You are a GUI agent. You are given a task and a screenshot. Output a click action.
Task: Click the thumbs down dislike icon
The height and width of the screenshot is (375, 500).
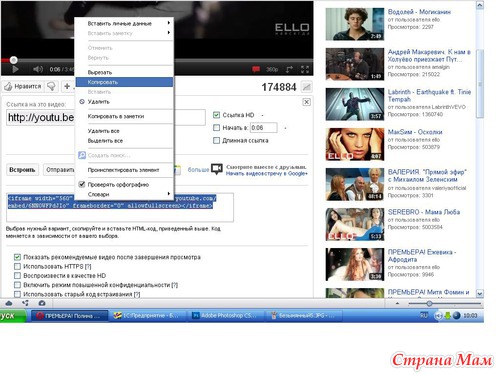(51, 86)
